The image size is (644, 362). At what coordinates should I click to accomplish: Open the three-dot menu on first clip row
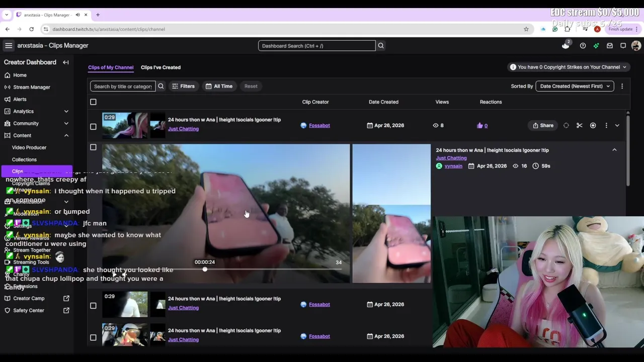(x=606, y=125)
